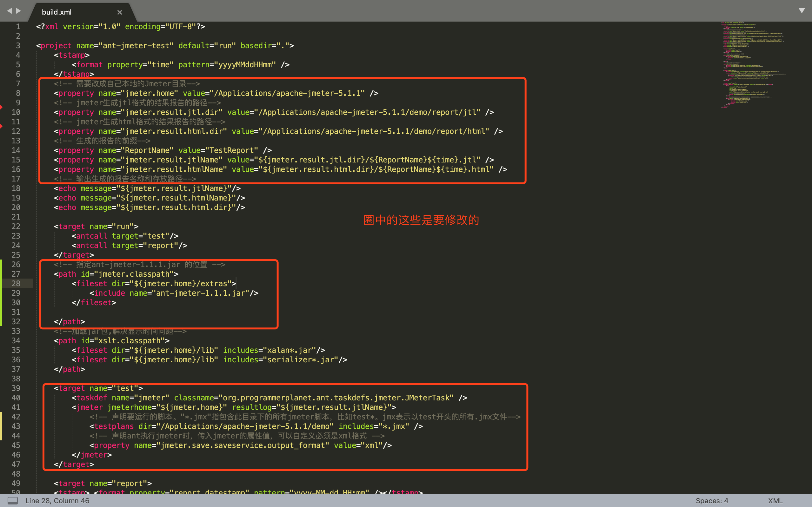Go to previous tab with left arrow
This screenshot has height=507, width=812.
[10, 11]
